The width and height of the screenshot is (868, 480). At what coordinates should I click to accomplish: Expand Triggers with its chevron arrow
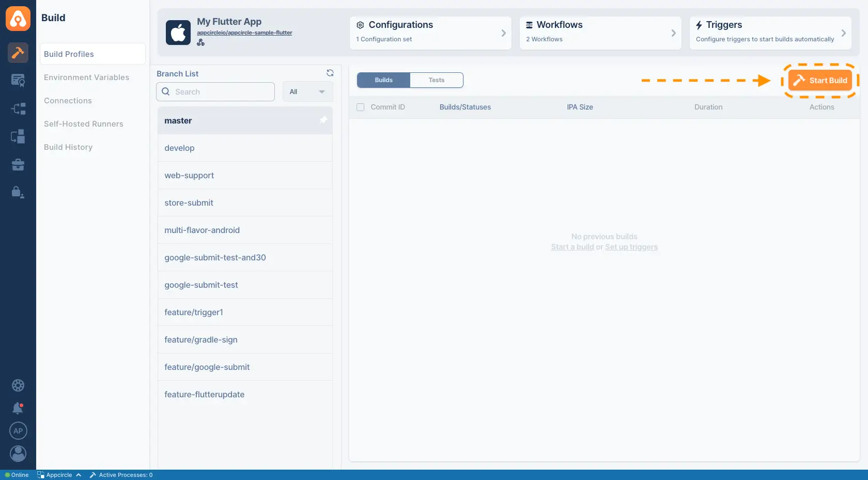pyautogui.click(x=844, y=33)
